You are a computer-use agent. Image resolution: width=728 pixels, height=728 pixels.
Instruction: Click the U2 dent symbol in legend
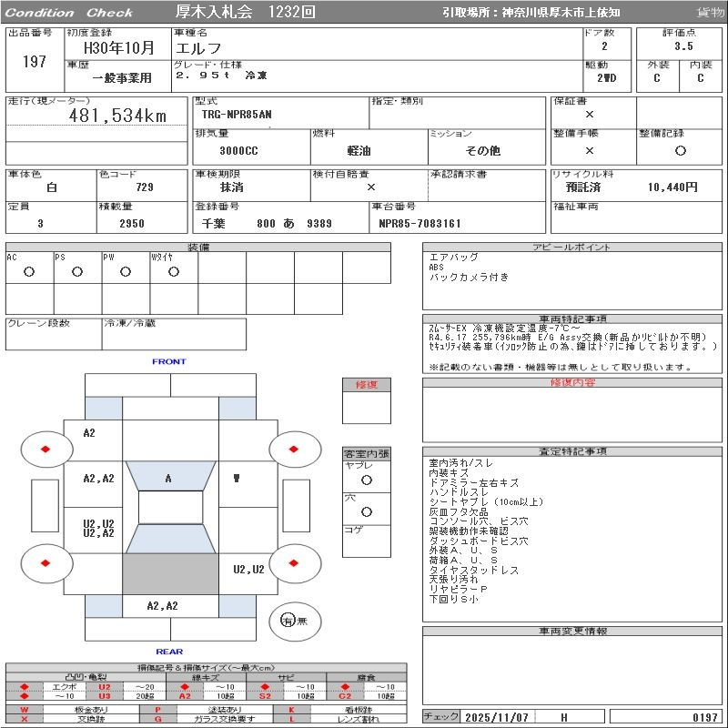[x=104, y=686]
